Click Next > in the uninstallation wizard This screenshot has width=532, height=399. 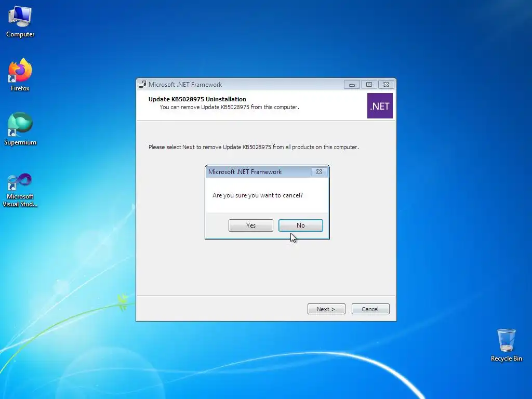click(x=326, y=309)
